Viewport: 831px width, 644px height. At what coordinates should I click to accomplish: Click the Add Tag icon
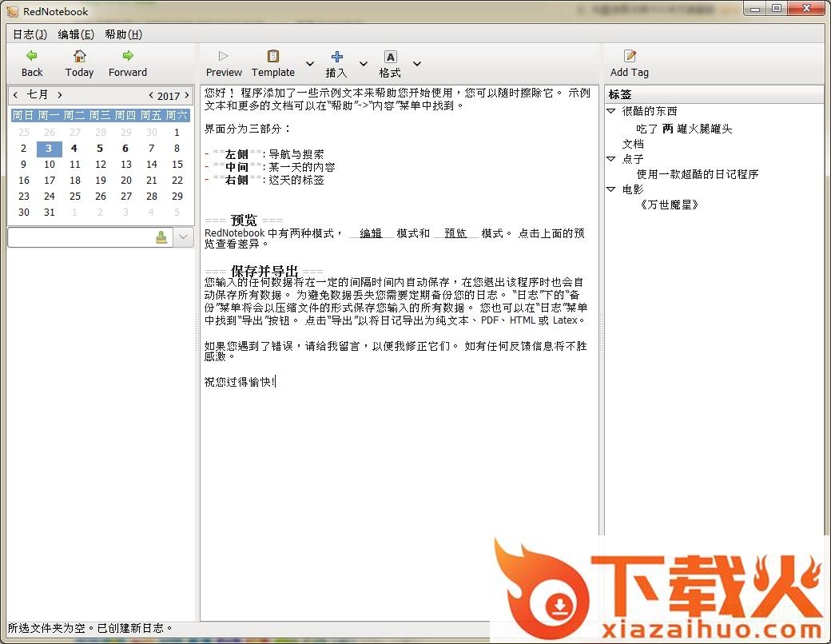pos(630,56)
